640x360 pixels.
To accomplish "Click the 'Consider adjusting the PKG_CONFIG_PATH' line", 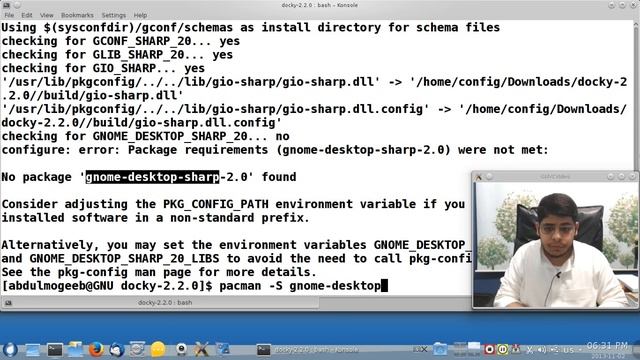I will click(233, 204).
